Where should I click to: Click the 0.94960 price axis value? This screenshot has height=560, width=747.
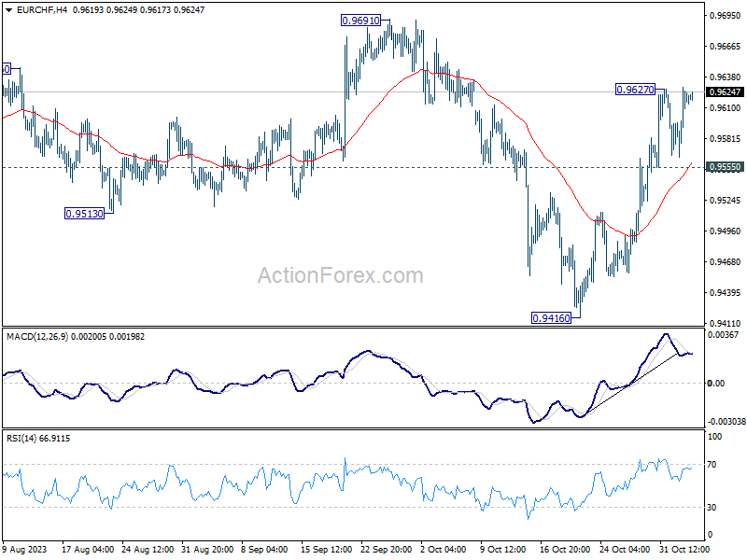coord(726,231)
